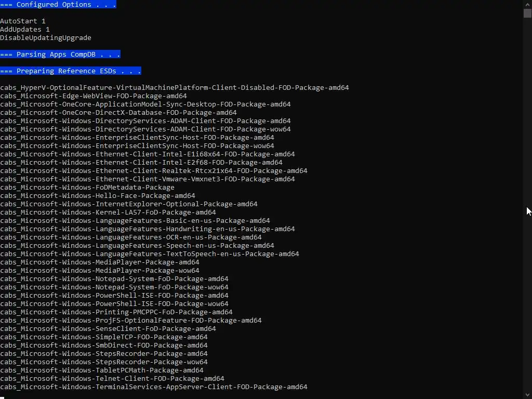Click the SimpleTCP FOD package line
The width and height of the screenshot is (532, 399).
(104, 337)
